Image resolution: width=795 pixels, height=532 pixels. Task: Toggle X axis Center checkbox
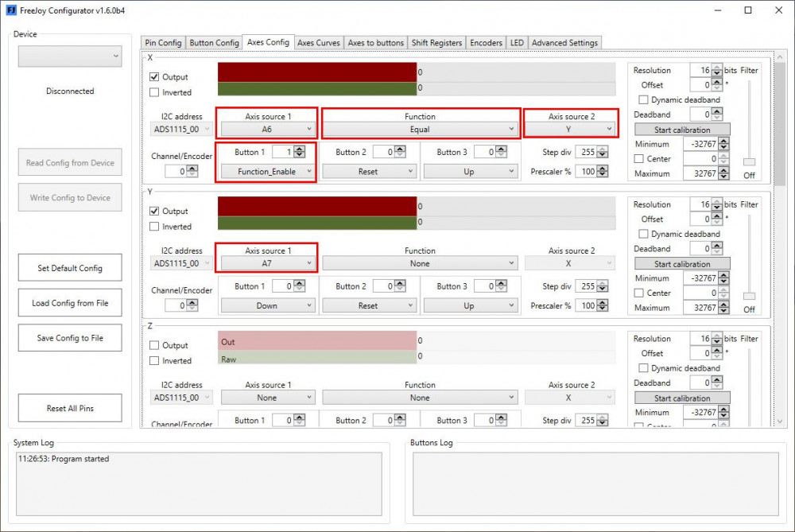tap(639, 159)
